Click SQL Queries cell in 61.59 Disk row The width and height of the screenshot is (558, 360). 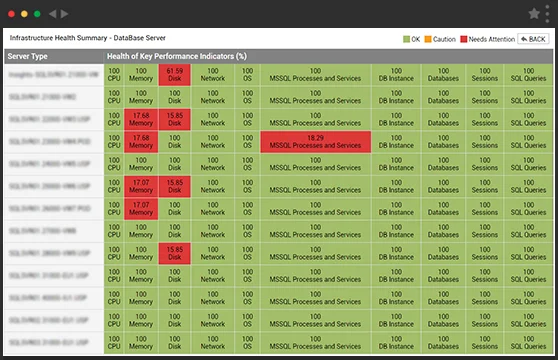[528, 75]
